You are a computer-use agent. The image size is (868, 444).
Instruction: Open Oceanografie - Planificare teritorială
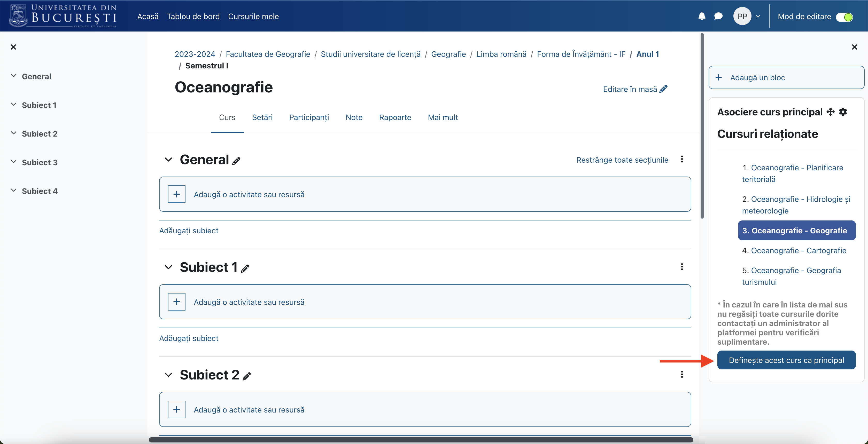[x=793, y=173]
